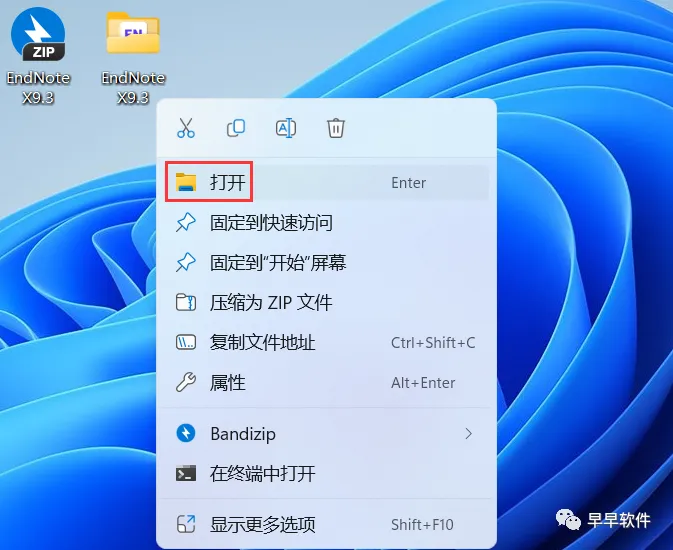
Task: Click the EndNote X9.3 label under ZIP icon
Action: [38, 88]
